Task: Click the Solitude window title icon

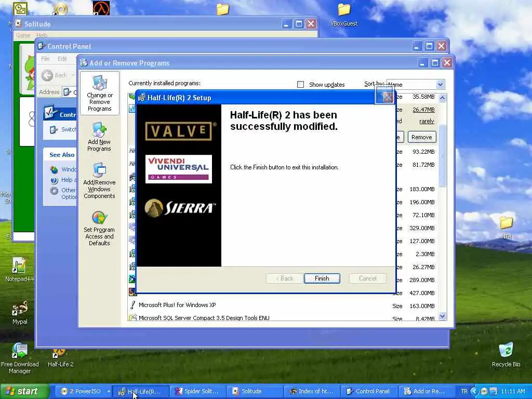Action: [18, 23]
